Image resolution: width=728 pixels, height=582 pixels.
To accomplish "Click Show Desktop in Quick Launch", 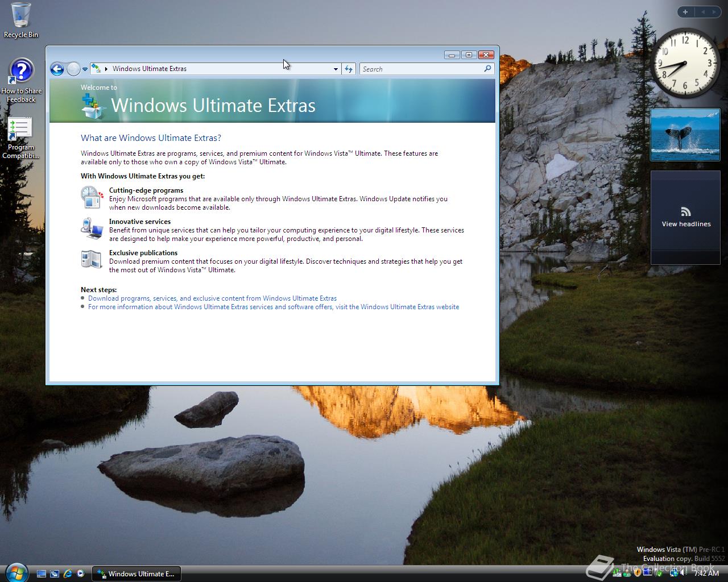I will pos(42,574).
